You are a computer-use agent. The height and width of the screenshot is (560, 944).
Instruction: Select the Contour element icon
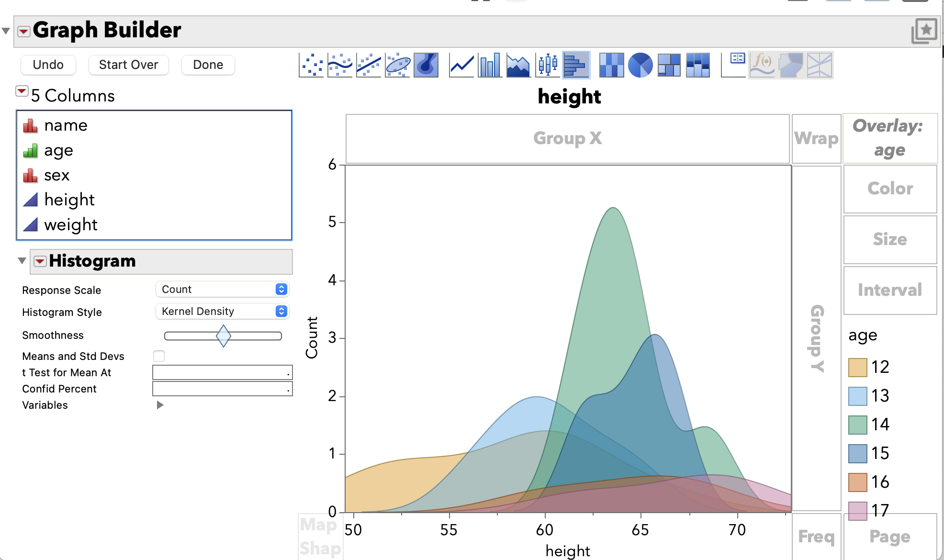[x=426, y=65]
